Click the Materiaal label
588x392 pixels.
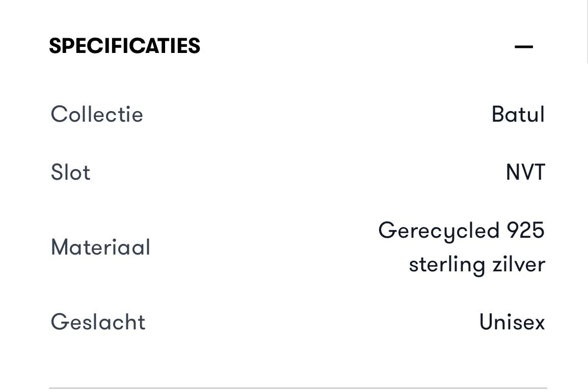[x=100, y=247]
